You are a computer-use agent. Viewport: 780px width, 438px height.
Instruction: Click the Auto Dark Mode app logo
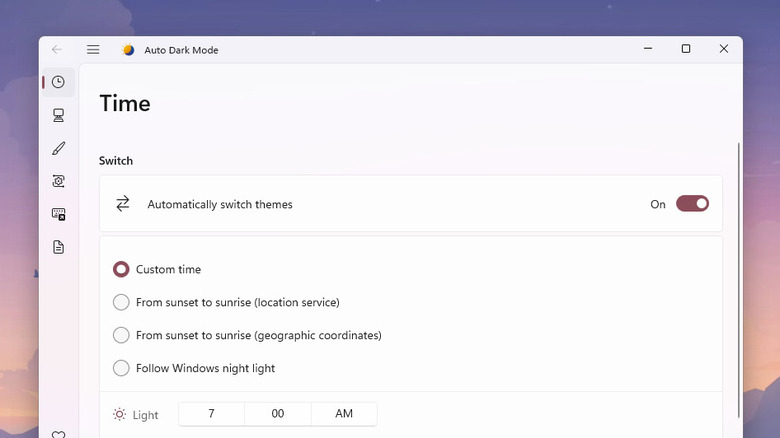(x=128, y=50)
